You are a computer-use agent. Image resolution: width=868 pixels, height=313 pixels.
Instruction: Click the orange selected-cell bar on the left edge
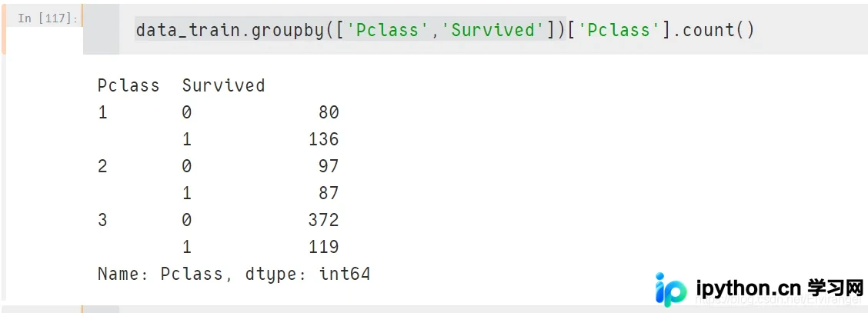tap(3, 29)
